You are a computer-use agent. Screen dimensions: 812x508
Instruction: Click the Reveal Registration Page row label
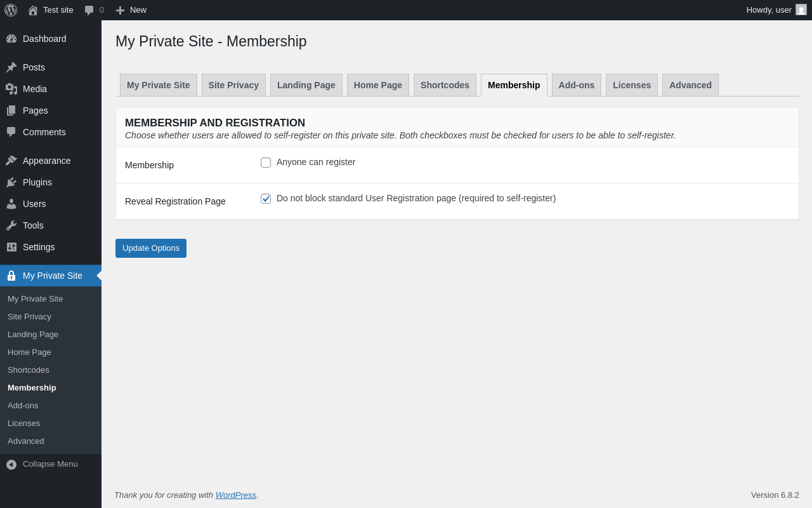(175, 201)
